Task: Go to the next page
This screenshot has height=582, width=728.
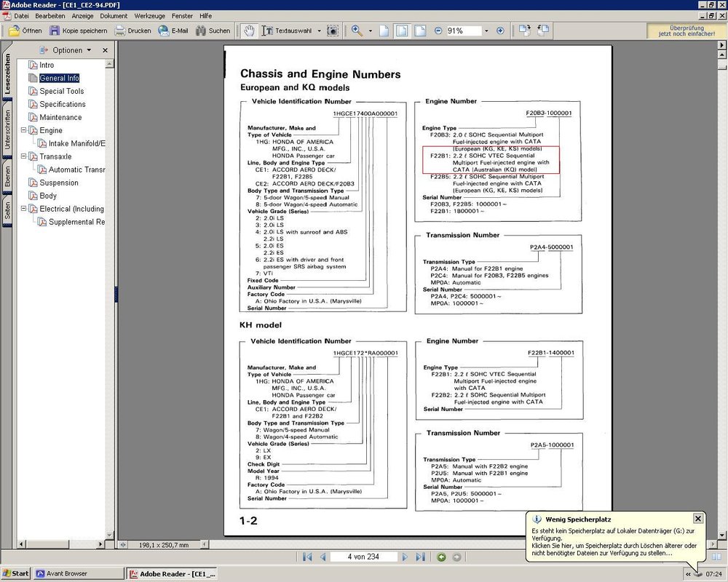Action: (404, 557)
